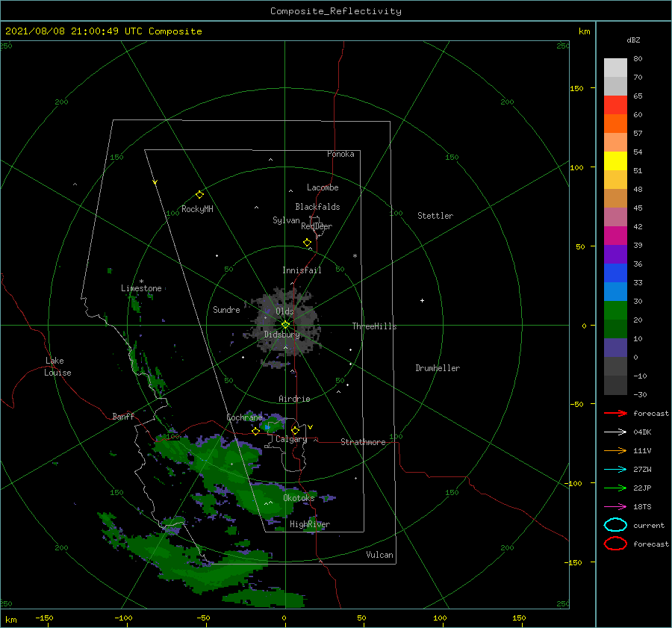Click the Innisfail city label

coord(302,270)
